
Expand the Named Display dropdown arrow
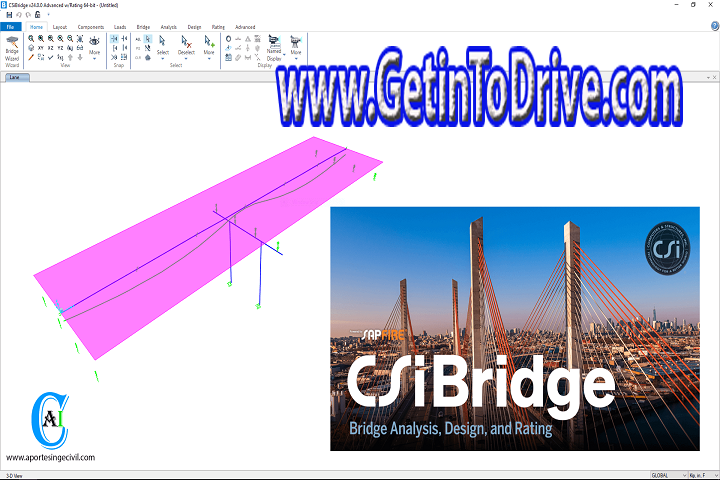(284, 55)
